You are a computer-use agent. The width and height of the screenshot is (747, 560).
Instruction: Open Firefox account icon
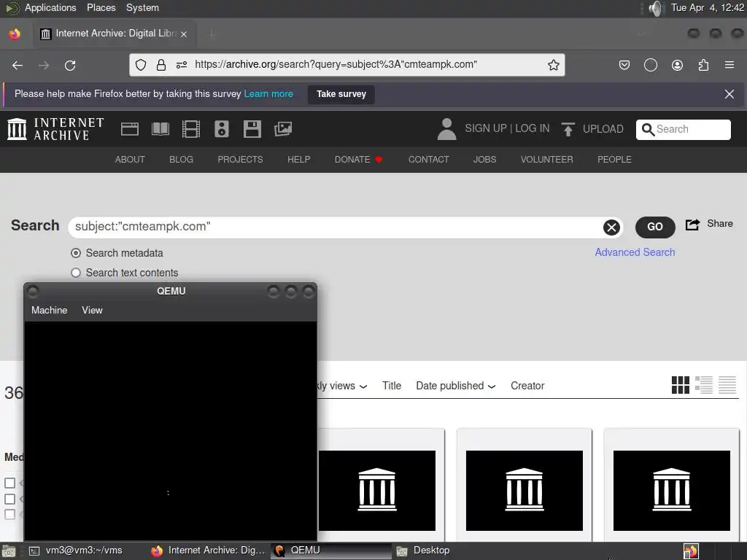(x=677, y=65)
